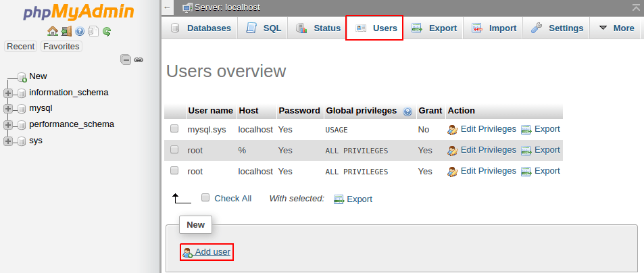Click the Log out door icon

66,31
